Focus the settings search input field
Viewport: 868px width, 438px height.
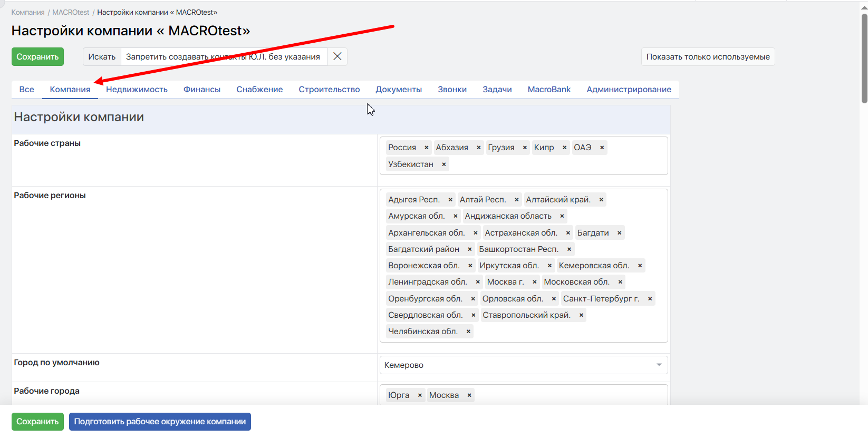pos(224,57)
